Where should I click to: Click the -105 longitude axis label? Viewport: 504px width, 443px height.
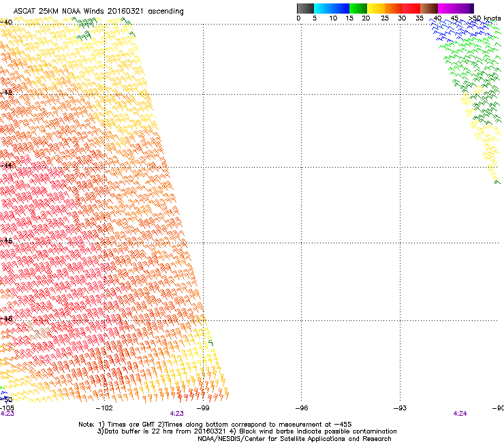[7, 408]
